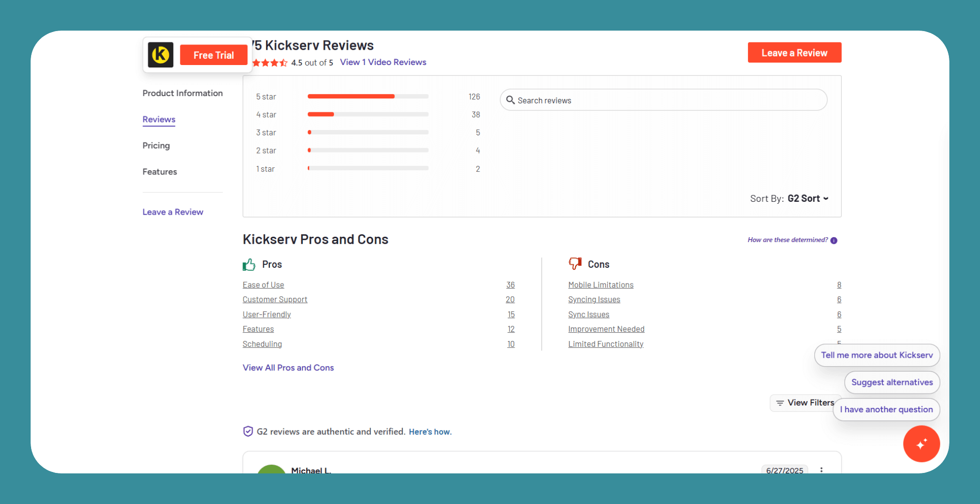The height and width of the screenshot is (504, 980).
Task: Click the 6 count for Syncing Issues
Action: pos(839,299)
